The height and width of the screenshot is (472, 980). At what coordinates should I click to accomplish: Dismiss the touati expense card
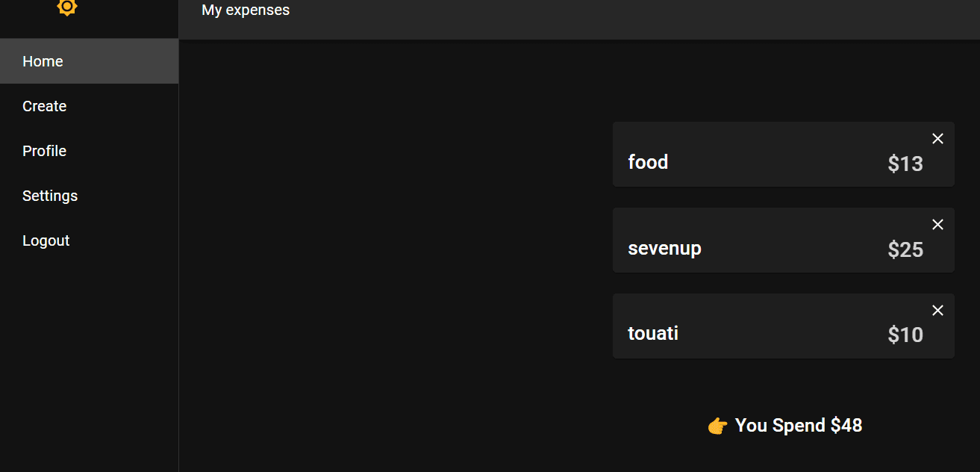point(937,310)
